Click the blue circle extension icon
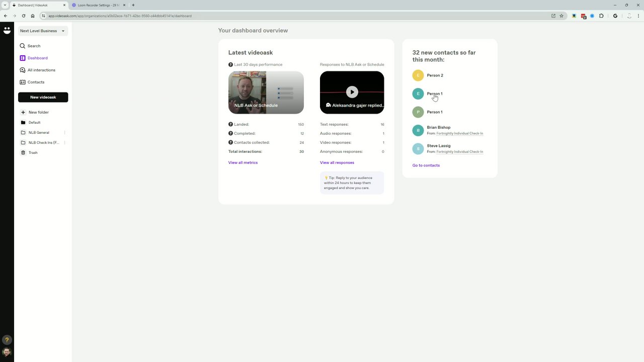644x362 pixels. [592, 16]
